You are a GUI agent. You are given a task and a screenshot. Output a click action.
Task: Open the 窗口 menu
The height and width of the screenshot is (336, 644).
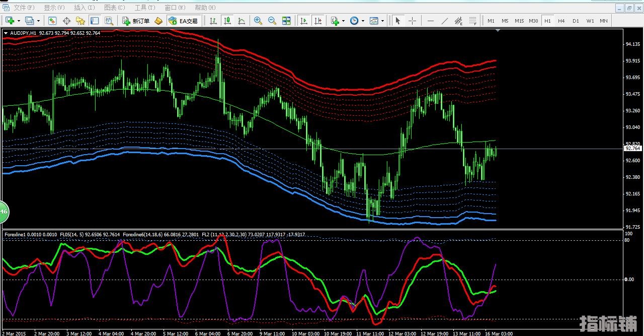click(x=175, y=8)
